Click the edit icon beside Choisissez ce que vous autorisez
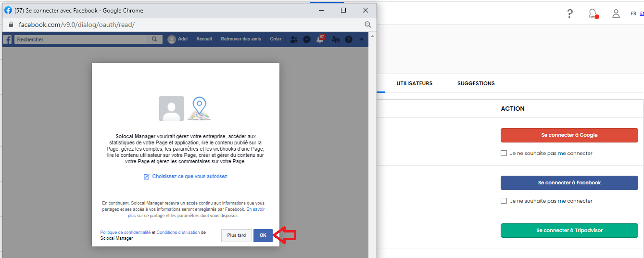 pyautogui.click(x=147, y=177)
